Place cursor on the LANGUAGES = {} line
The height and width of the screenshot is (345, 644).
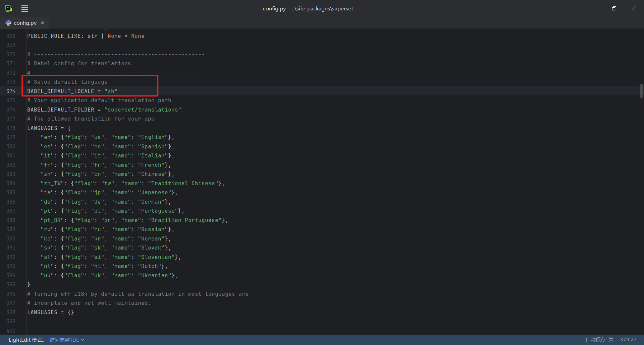[50, 312]
